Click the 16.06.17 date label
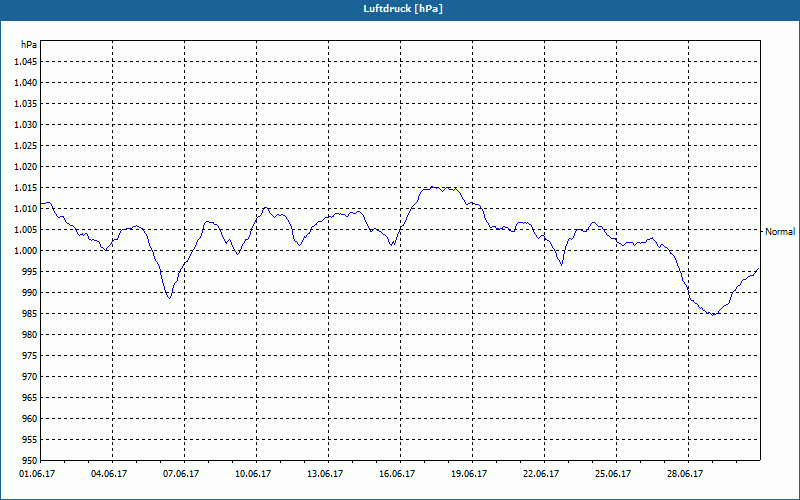800x500 pixels. click(396, 474)
